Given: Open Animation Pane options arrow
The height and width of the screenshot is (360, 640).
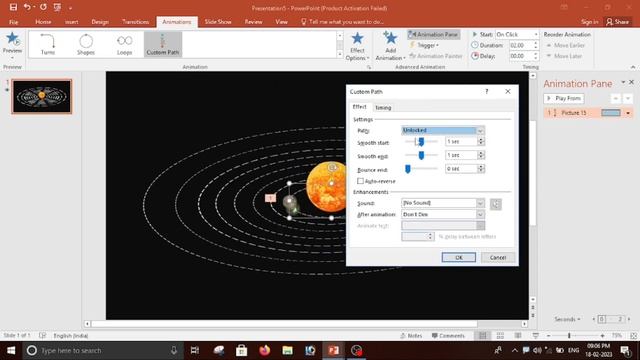Looking at the screenshot, I should click(x=623, y=82).
